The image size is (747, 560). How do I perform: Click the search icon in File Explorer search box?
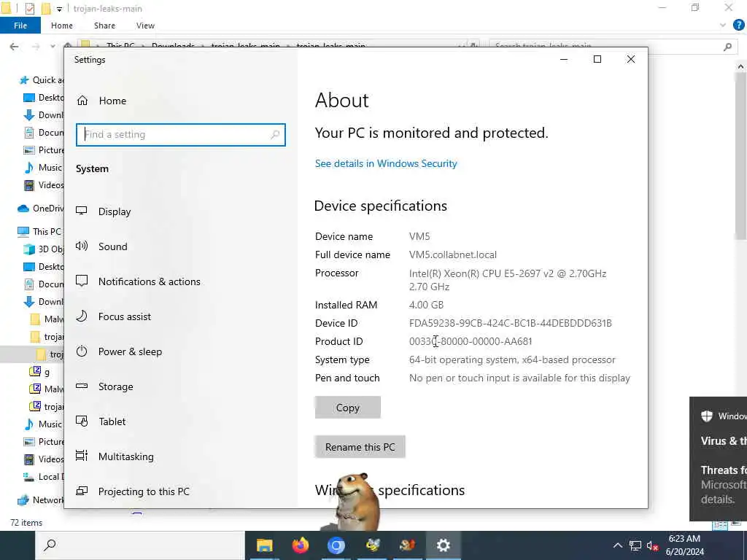(727, 47)
